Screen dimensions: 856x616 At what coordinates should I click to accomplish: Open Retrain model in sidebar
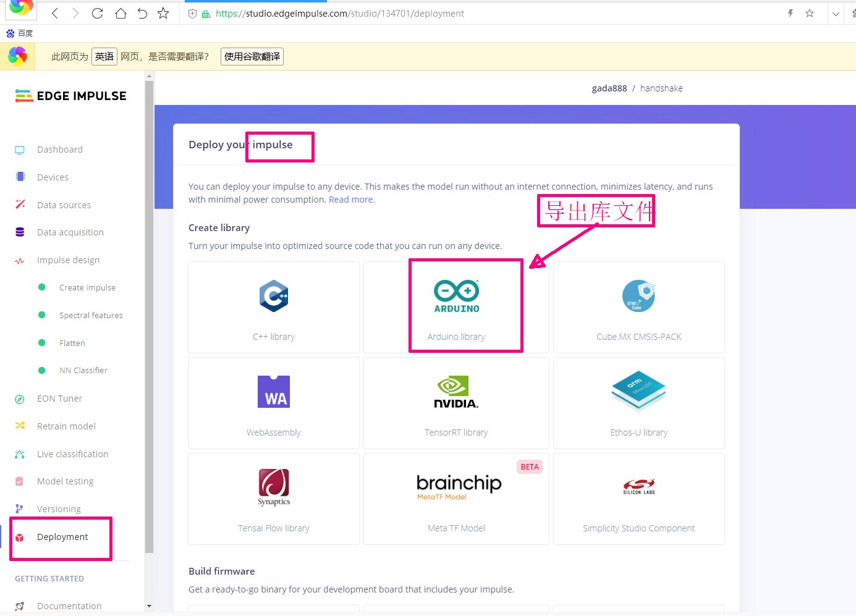66,426
